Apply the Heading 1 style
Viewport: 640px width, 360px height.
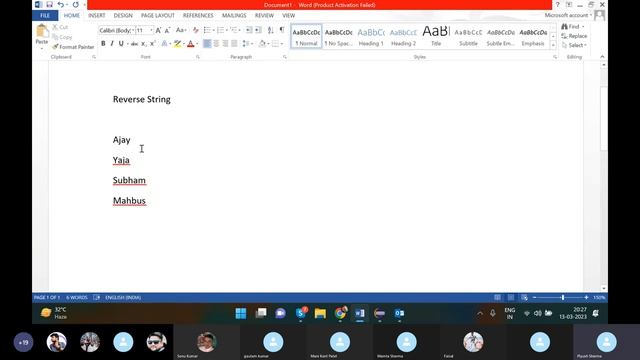click(371, 36)
